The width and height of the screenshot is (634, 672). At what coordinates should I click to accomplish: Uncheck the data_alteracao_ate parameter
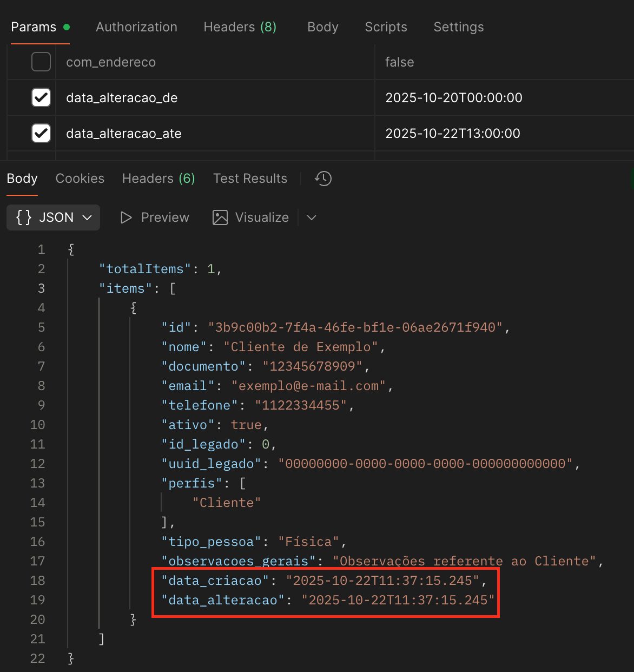(41, 133)
